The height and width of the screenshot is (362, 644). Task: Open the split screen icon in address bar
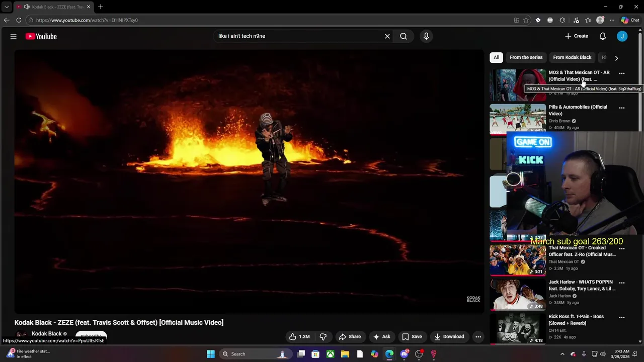pos(516,20)
